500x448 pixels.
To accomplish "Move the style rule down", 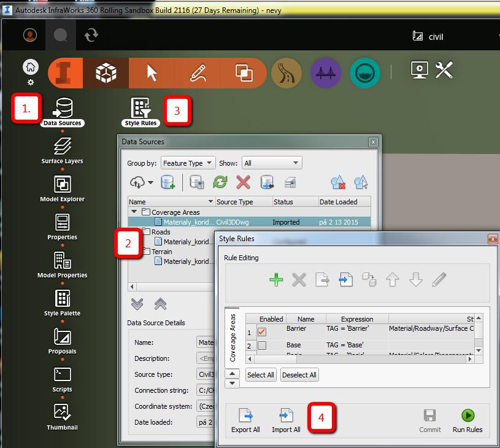I will click(x=416, y=280).
